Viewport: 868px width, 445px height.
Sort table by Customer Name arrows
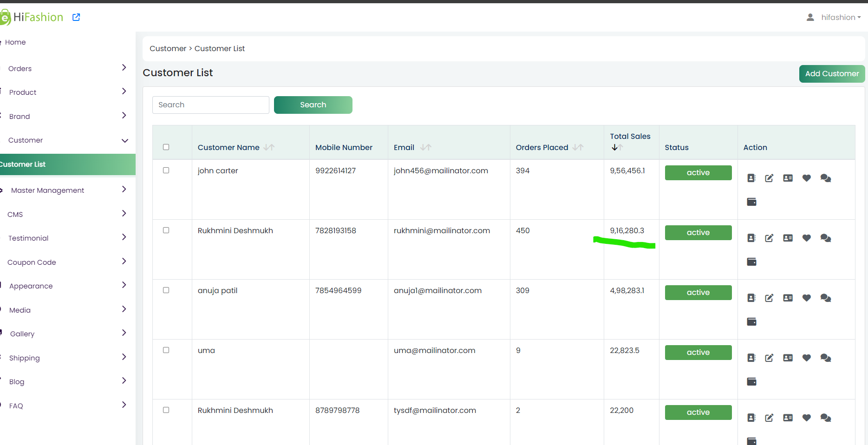[x=269, y=147]
